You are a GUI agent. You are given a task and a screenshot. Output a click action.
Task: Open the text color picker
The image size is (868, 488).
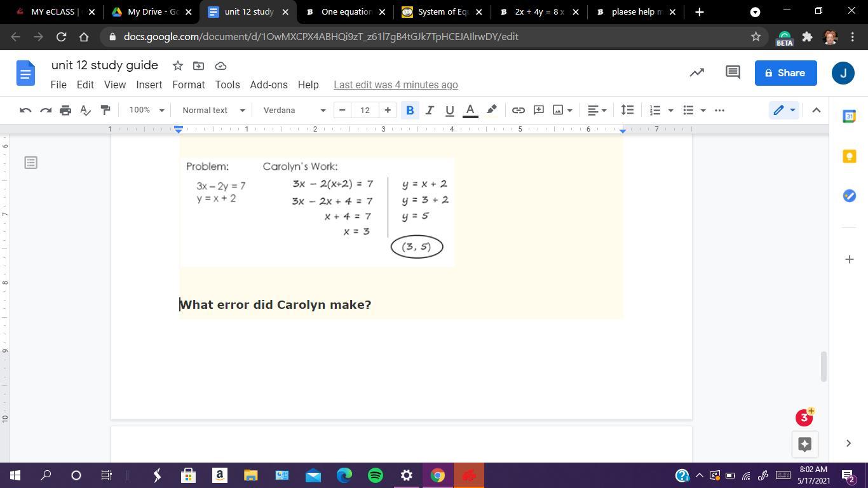coord(470,110)
